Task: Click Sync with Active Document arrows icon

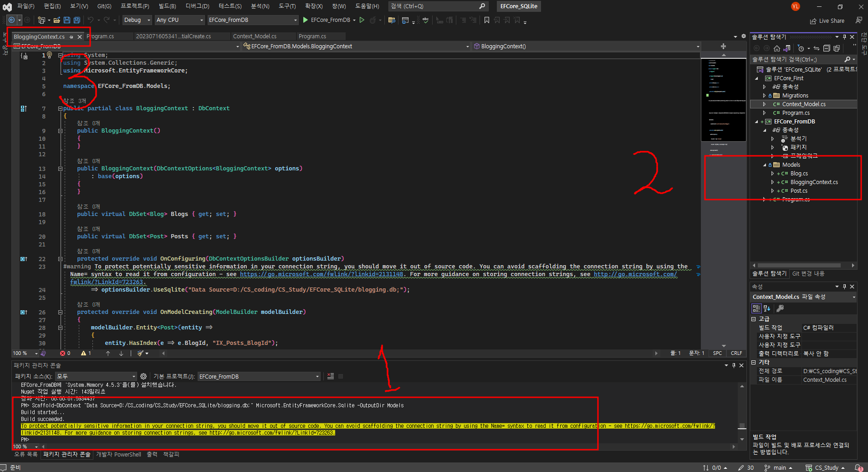Action: tap(817, 48)
